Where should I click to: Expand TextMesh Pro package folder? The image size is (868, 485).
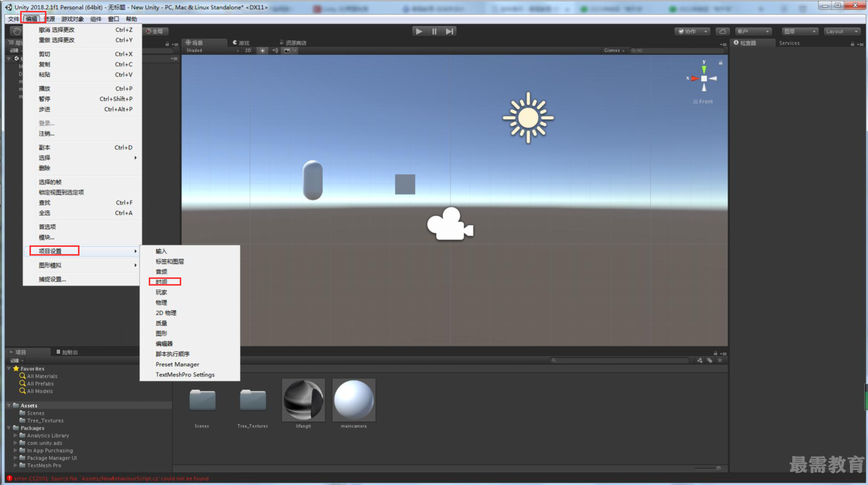click(x=15, y=465)
